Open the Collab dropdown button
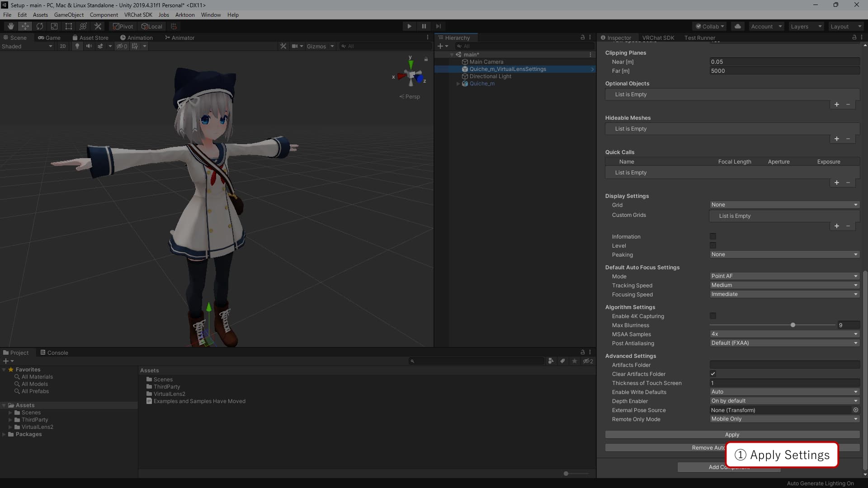The image size is (868, 488). coord(710,26)
